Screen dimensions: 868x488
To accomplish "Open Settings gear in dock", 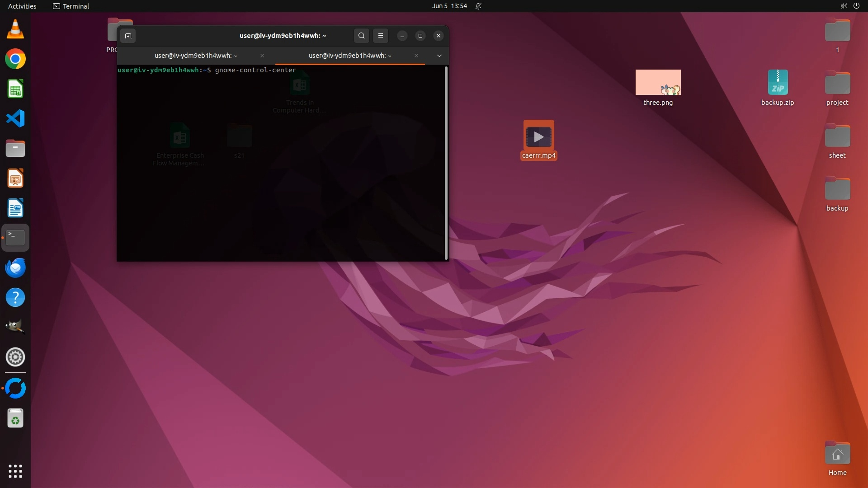I will point(15,357).
